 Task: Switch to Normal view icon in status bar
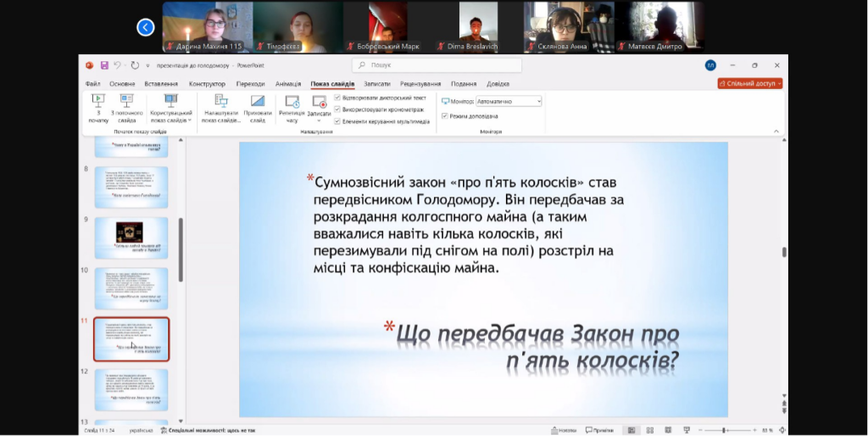[x=631, y=430]
